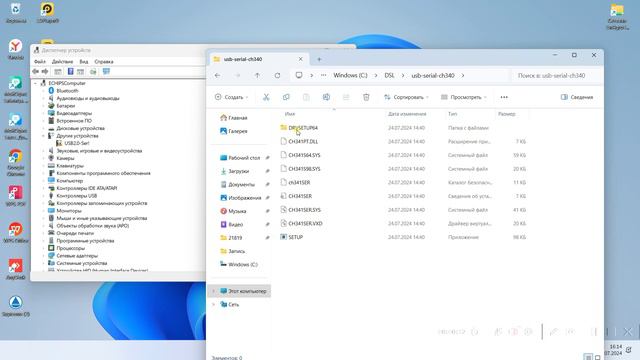
Task: Expand Network (Сеть) in Explorer sidebar
Action: click(x=213, y=304)
